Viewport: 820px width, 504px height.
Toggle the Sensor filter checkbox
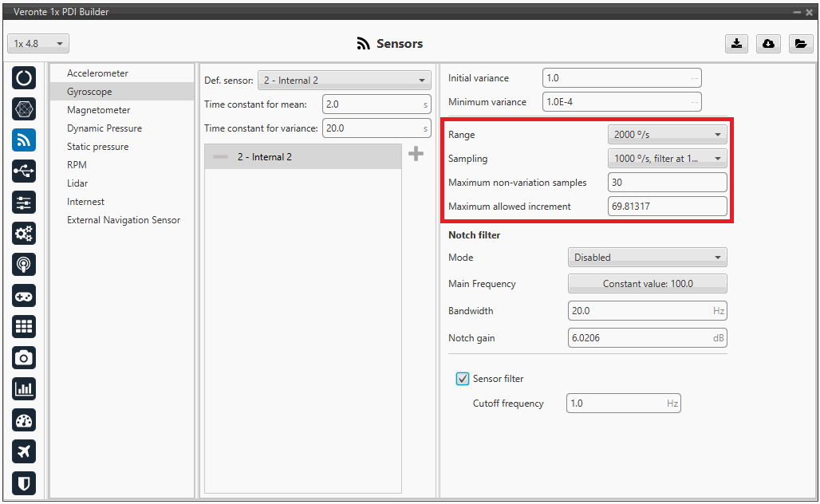tap(463, 379)
